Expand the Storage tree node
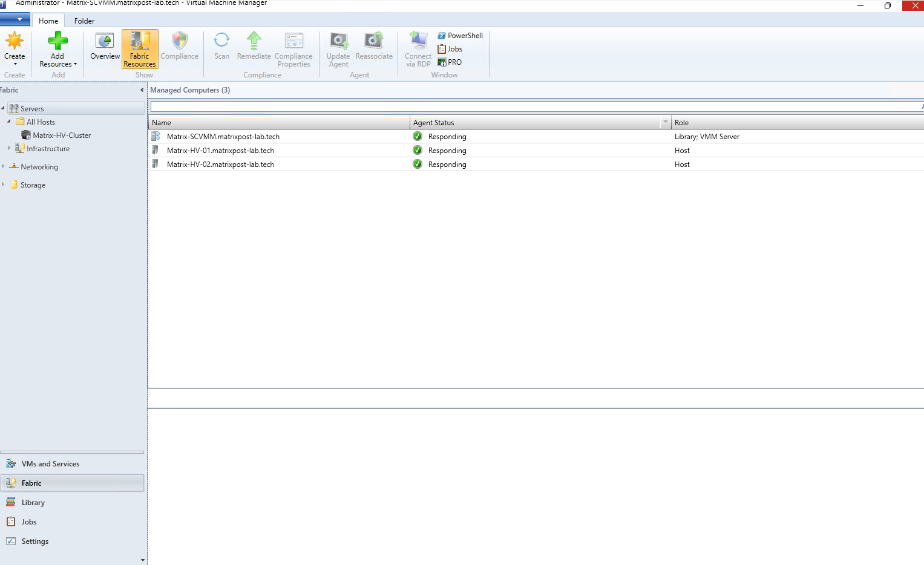 click(x=3, y=185)
